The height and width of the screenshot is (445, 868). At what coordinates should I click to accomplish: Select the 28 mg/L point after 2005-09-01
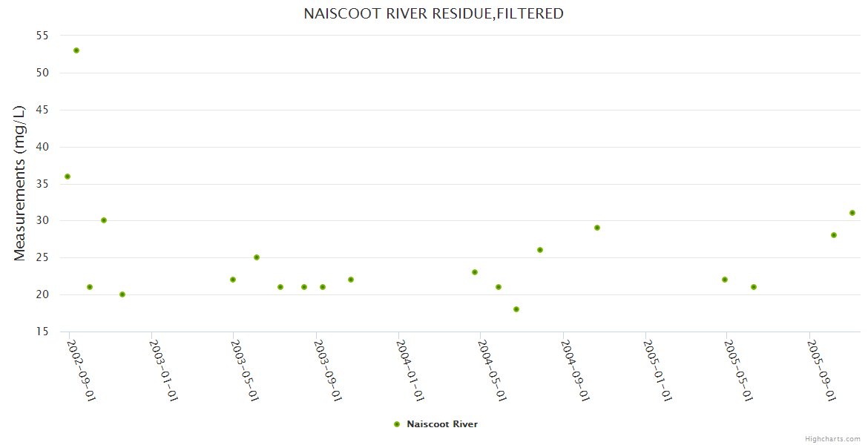tap(834, 235)
